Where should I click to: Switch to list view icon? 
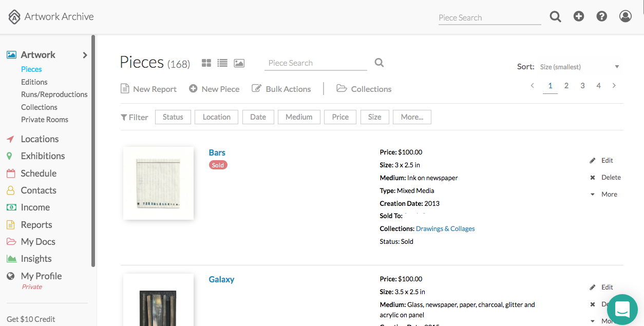coord(222,63)
